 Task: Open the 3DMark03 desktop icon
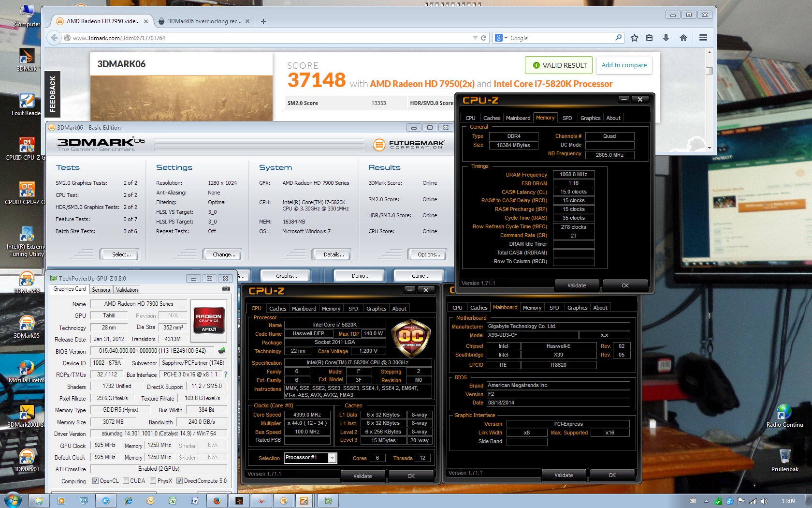27,460
